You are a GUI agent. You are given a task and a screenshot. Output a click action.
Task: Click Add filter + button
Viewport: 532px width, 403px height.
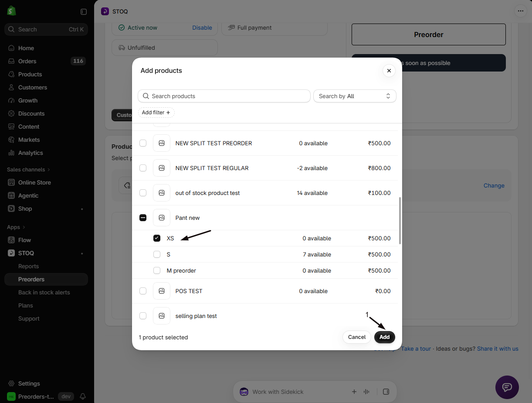(156, 113)
